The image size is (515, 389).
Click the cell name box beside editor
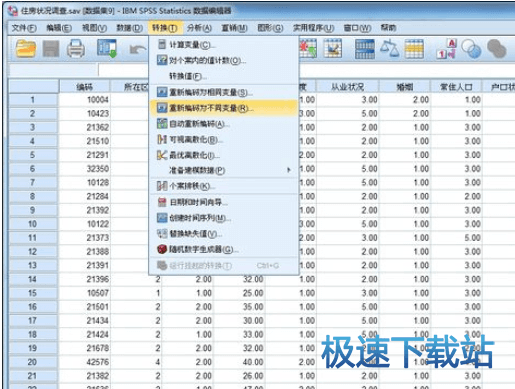(53, 70)
